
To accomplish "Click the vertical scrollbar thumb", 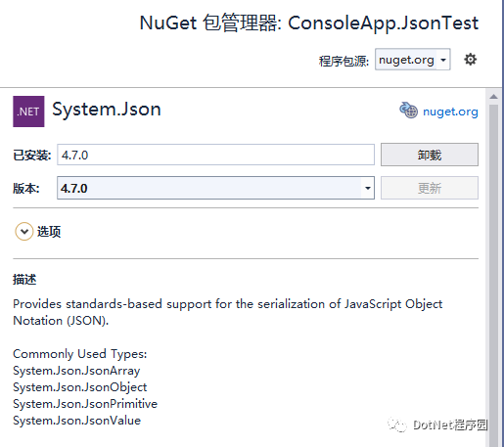I will coord(493,274).
